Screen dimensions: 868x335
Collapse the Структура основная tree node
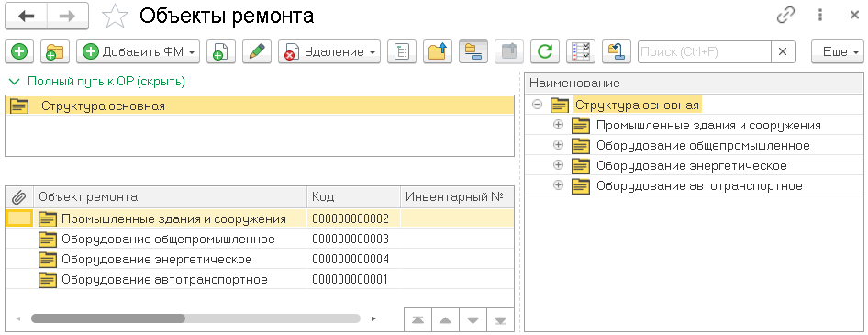pos(537,104)
